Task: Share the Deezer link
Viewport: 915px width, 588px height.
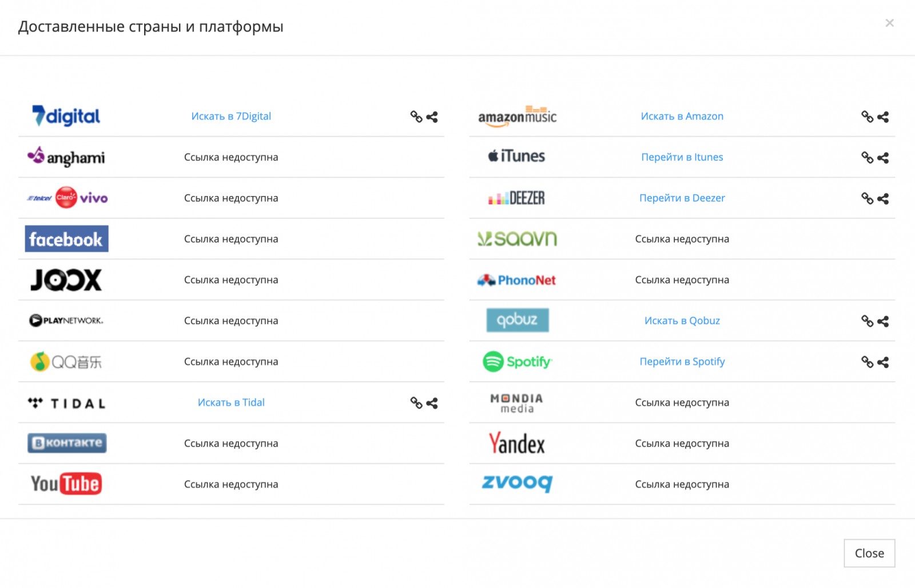Action: [x=884, y=198]
